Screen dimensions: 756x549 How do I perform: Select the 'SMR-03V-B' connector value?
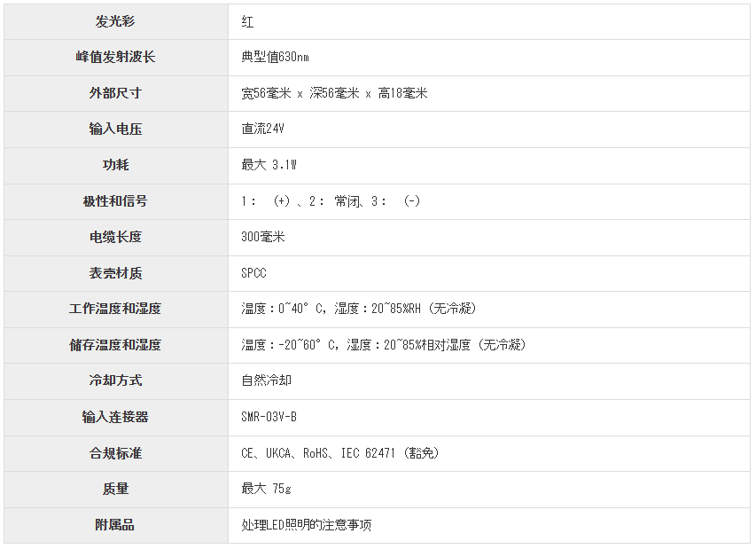coord(269,418)
